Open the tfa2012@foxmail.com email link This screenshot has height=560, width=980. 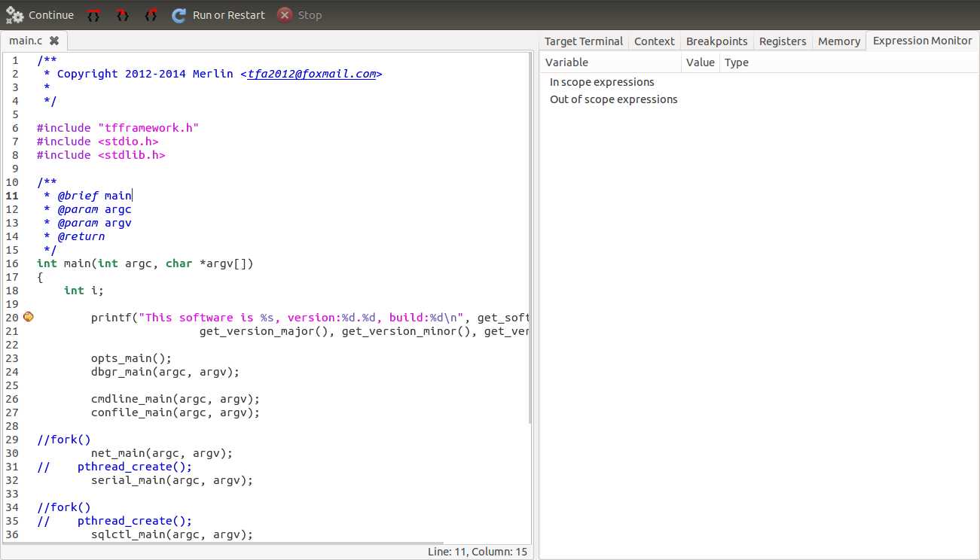[312, 74]
